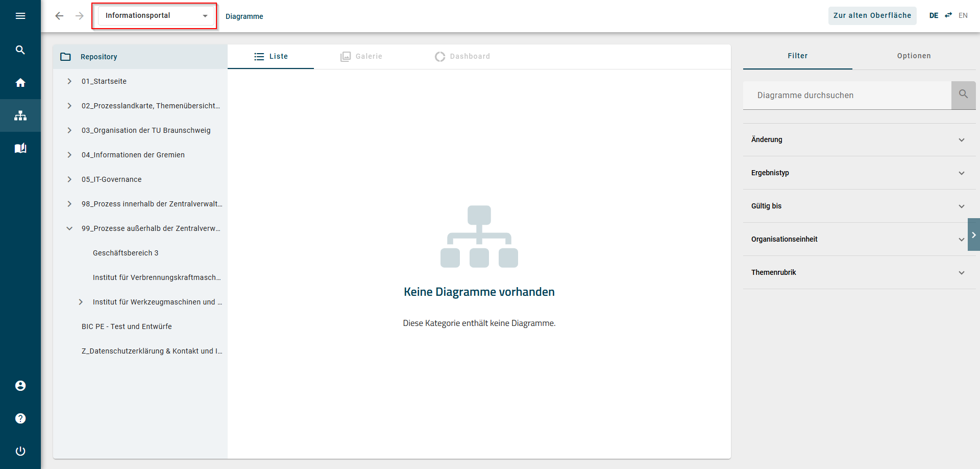
Task: Open the catalog book icon in sidebar
Action: click(20, 148)
